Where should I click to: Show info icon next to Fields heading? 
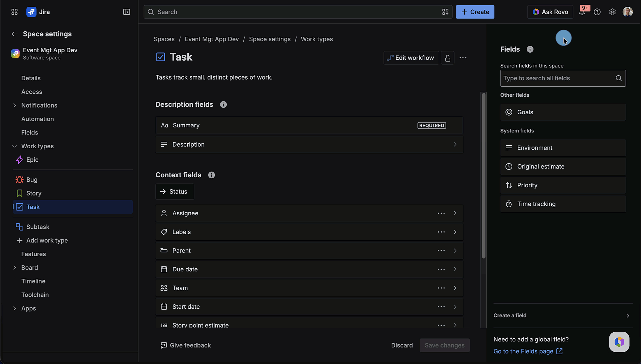(x=530, y=49)
